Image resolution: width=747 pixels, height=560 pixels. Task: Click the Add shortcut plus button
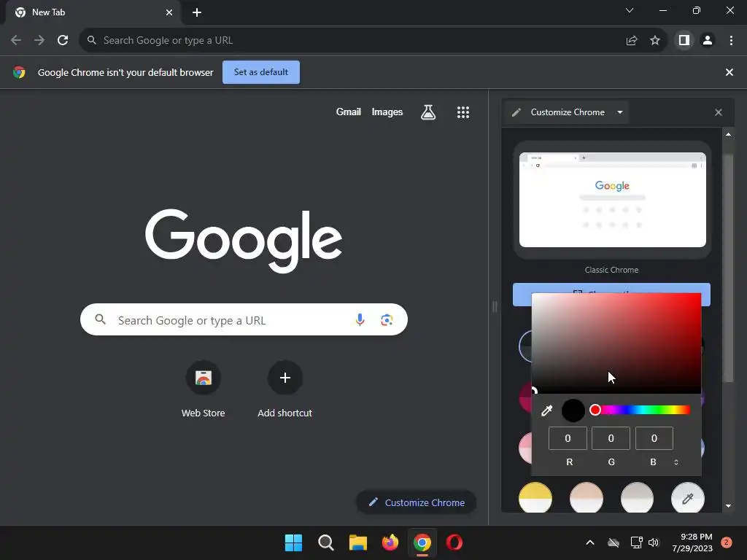pyautogui.click(x=285, y=378)
